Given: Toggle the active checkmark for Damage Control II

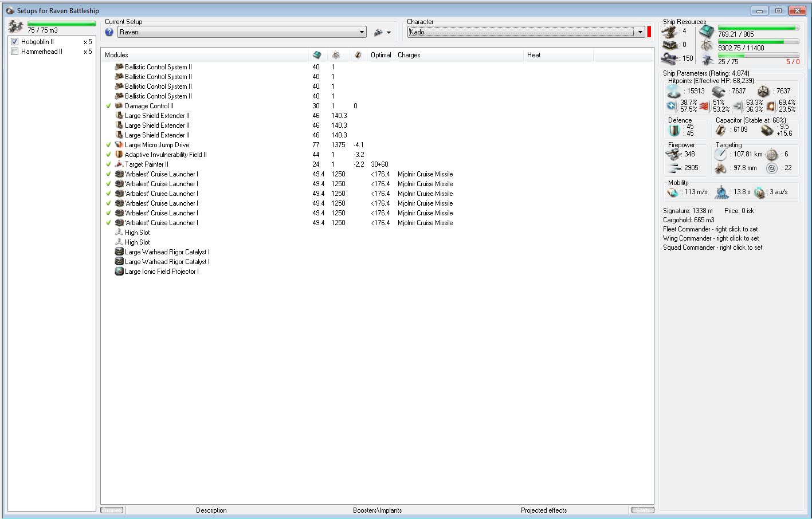Looking at the screenshot, I should click(108, 106).
